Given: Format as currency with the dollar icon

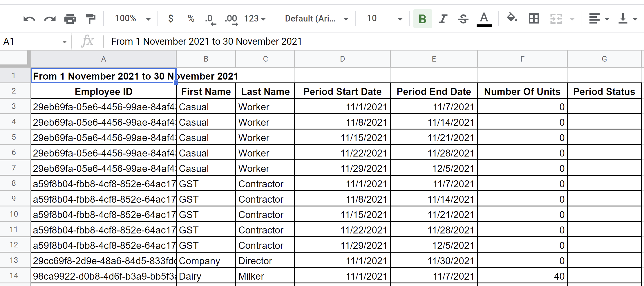Looking at the screenshot, I should pos(171,19).
